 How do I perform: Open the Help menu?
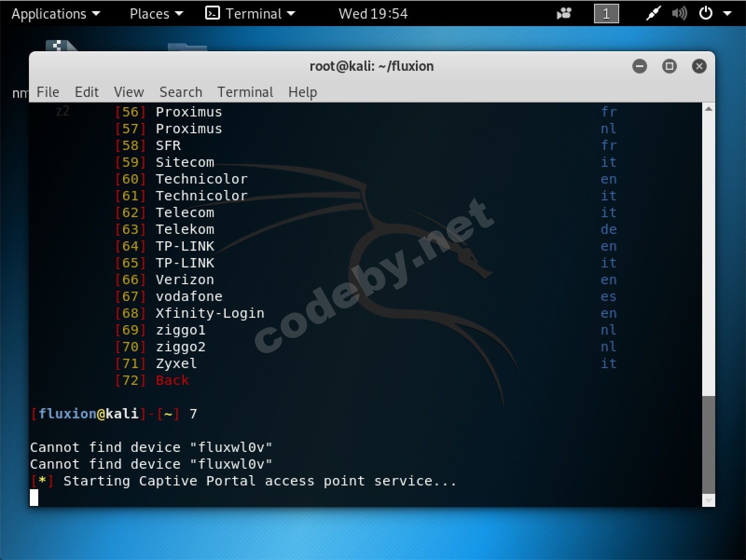303,92
